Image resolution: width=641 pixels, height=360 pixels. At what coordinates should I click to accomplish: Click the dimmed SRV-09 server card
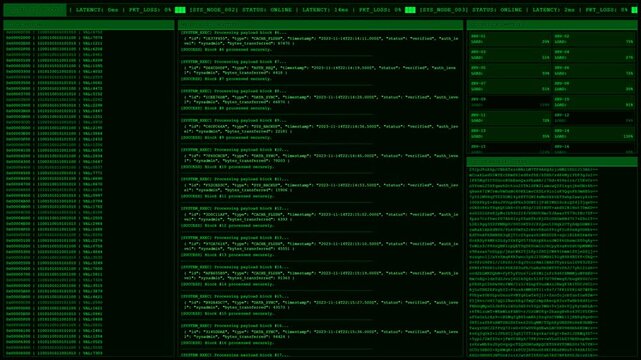(x=510, y=102)
